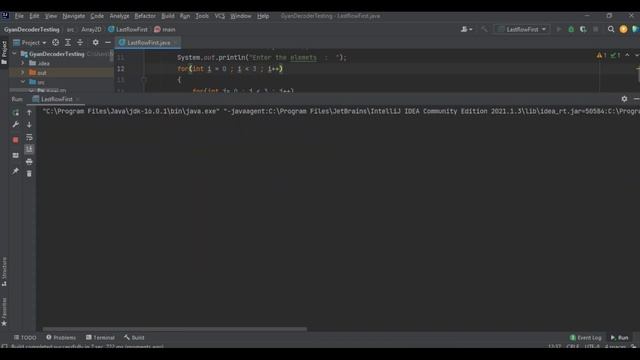The image size is (640, 360).
Task: Click LastRowFirst breadcrumb
Action: (128, 29)
